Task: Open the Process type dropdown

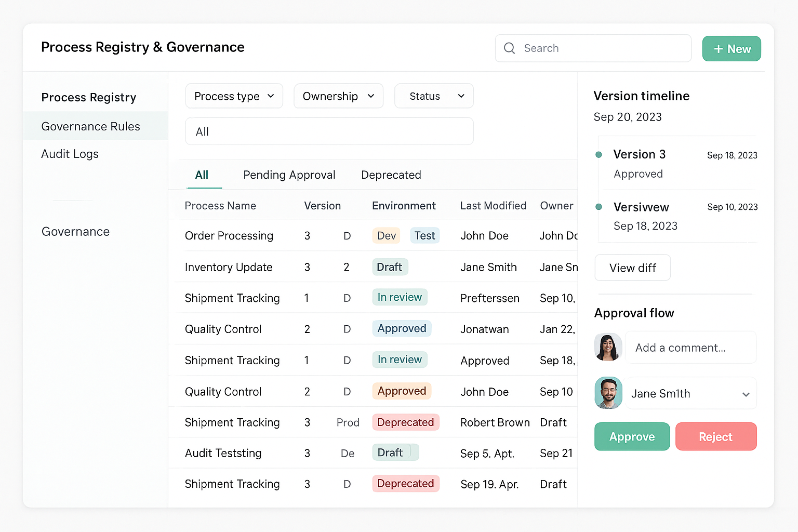Action: tap(234, 96)
